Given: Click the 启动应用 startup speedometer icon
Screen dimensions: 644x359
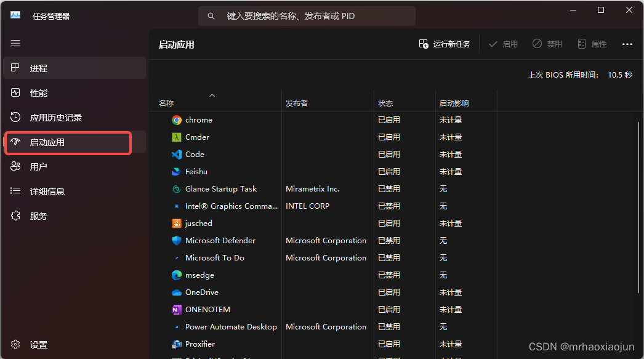Looking at the screenshot, I should 15,142.
